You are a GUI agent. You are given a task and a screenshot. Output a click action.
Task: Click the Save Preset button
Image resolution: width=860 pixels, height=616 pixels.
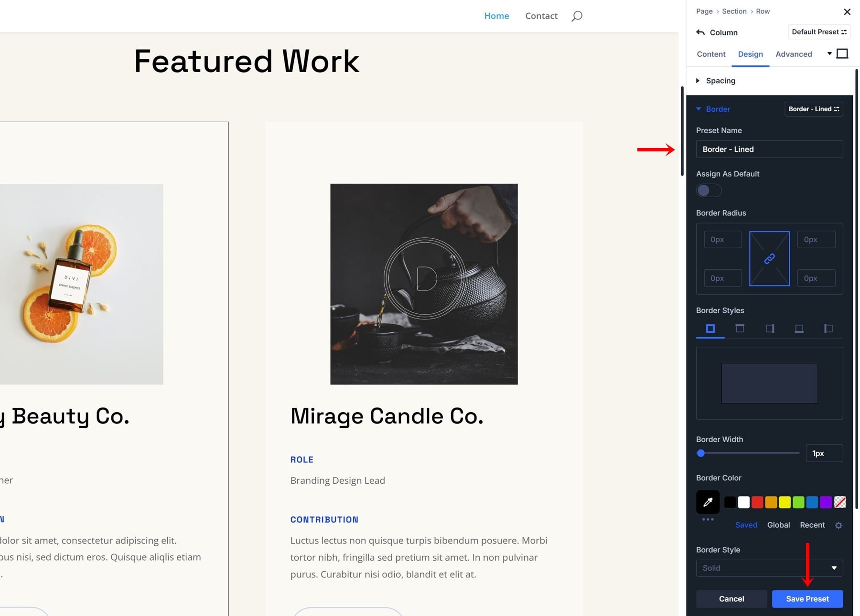807,599
